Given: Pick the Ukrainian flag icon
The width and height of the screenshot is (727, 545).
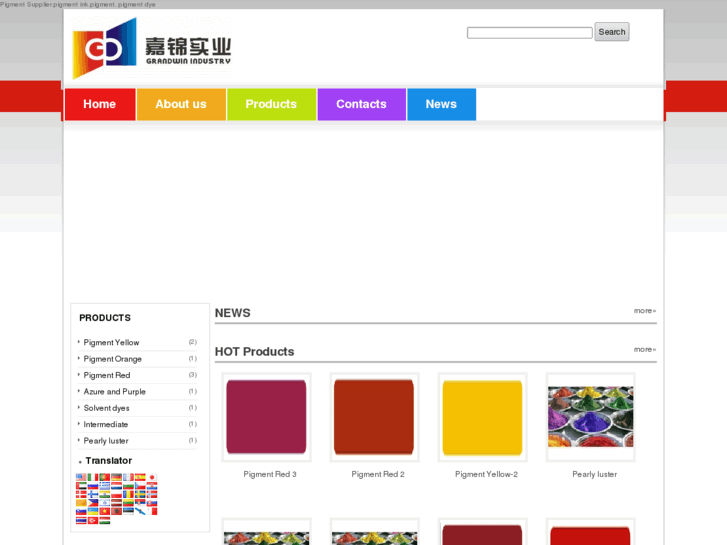Looking at the screenshot, I should click(93, 511).
